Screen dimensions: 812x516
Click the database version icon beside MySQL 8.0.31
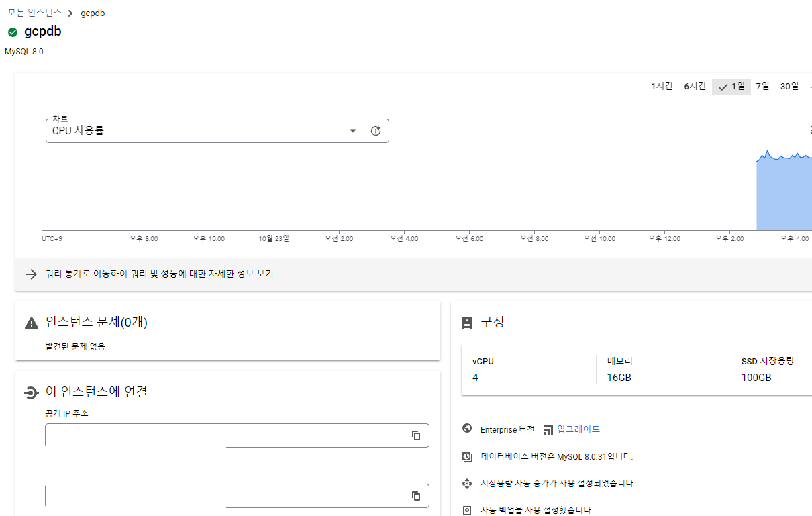[x=467, y=456]
